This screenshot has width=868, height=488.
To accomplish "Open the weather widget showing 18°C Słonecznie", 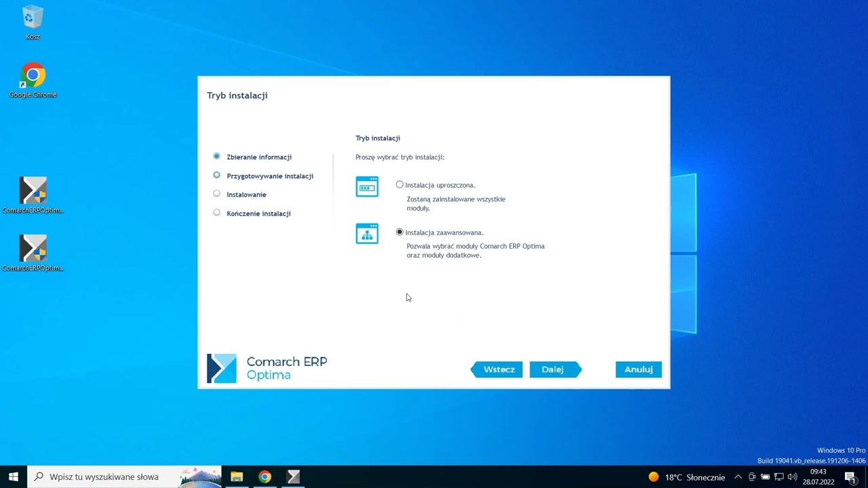I will point(686,477).
